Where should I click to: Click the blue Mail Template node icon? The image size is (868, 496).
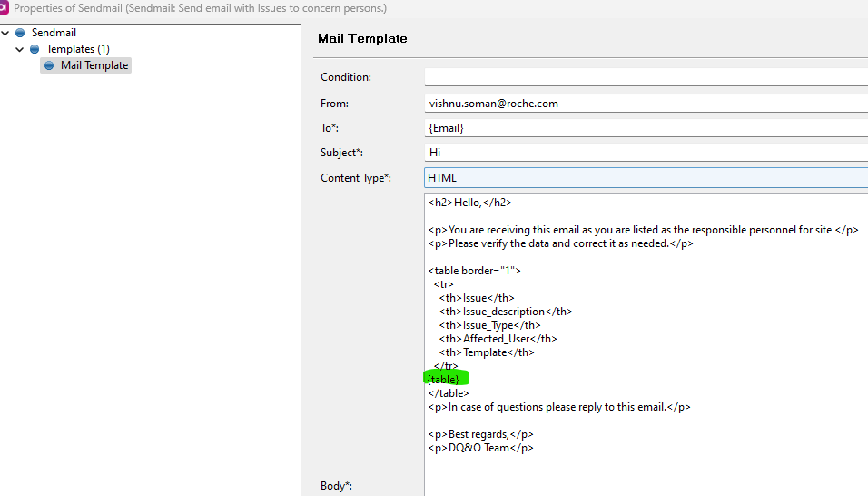coord(49,65)
